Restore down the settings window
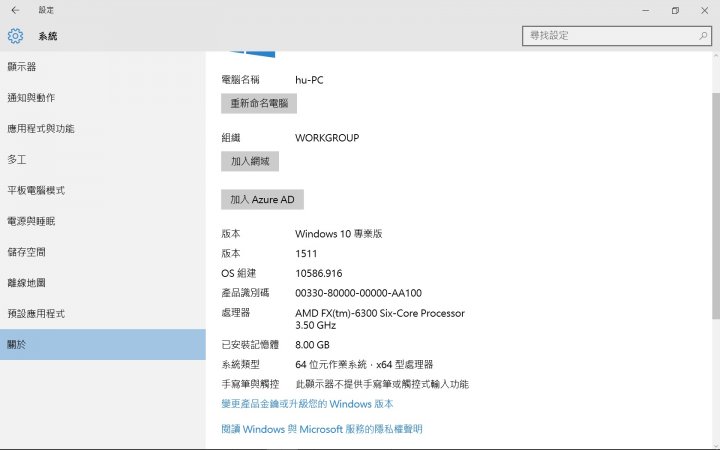Viewport: 720px width, 450px height. pos(675,10)
